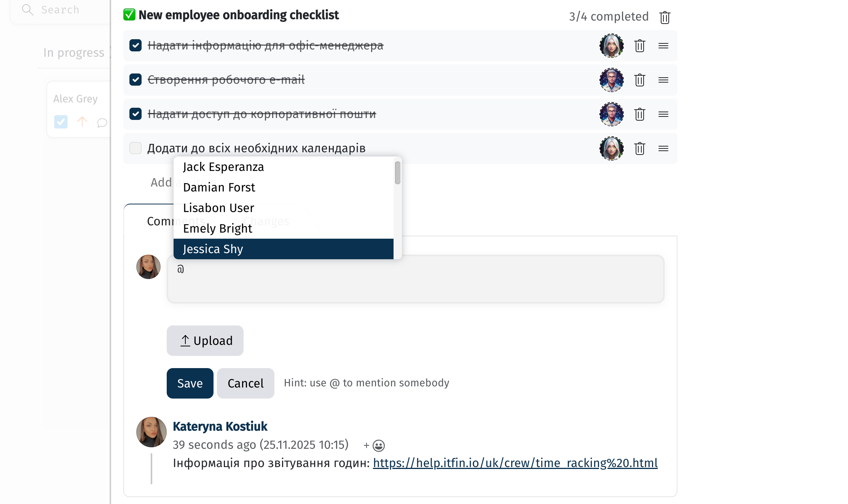
Task: Mention Emely Bright from the list
Action: tap(217, 228)
